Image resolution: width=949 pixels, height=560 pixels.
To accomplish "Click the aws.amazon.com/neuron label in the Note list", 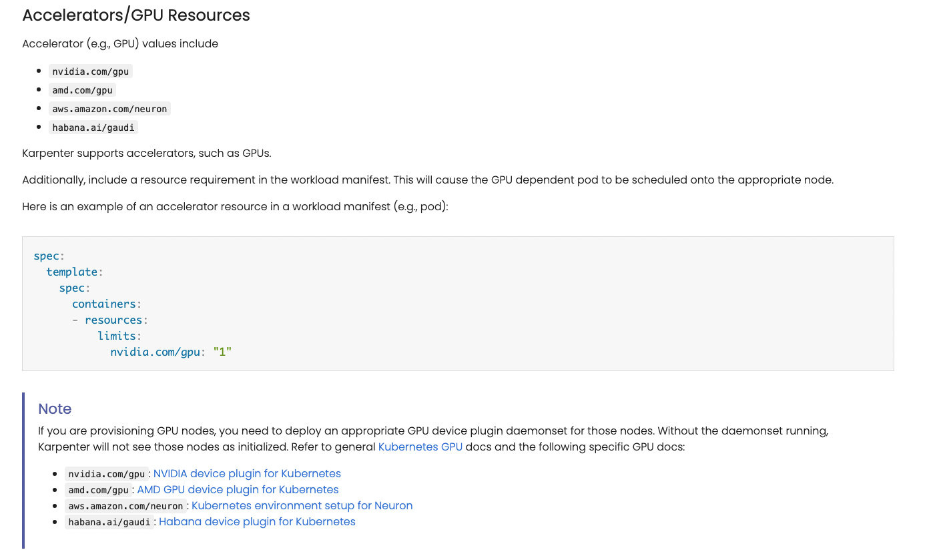I will coord(125,506).
